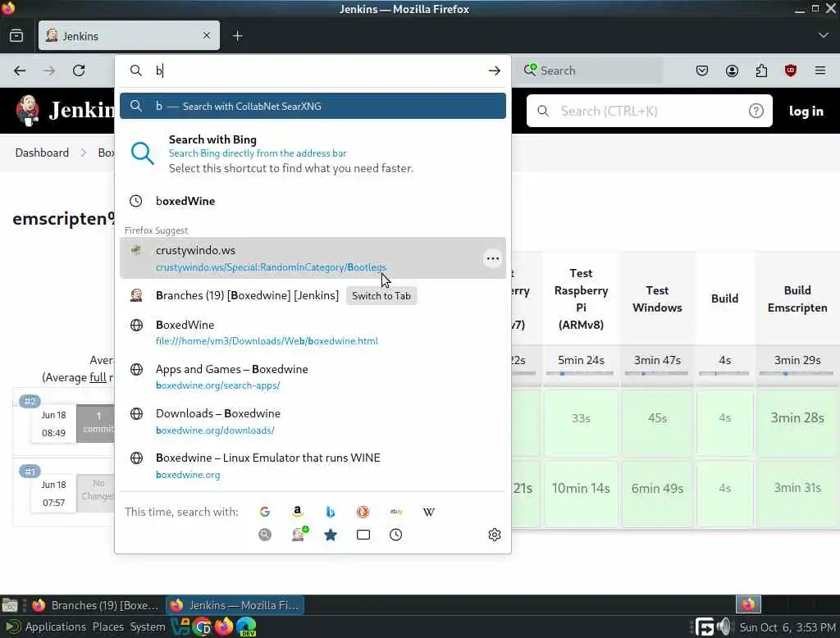Screen dimensions: 840x638
Task: Launch Firefox from bottom panel launcher
Action: tap(224, 627)
